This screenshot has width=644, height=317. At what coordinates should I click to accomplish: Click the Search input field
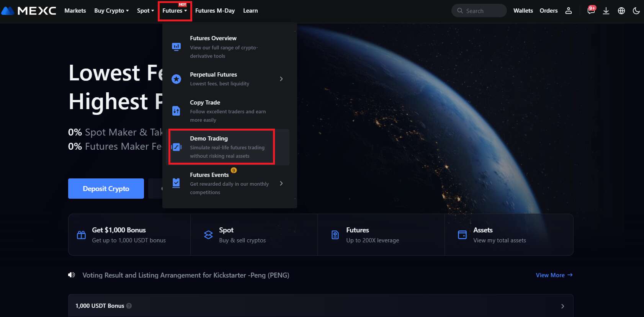point(479,11)
